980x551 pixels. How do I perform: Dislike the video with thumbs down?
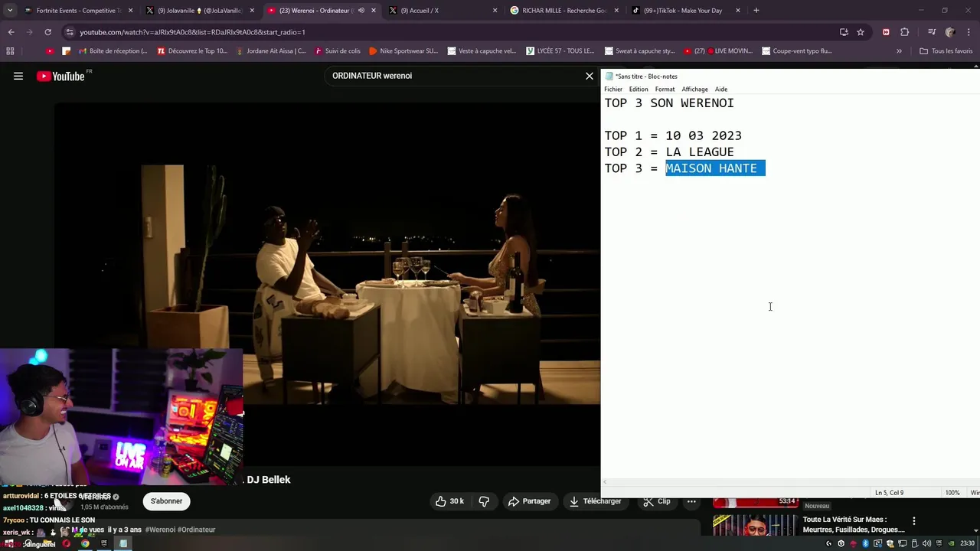(x=484, y=501)
